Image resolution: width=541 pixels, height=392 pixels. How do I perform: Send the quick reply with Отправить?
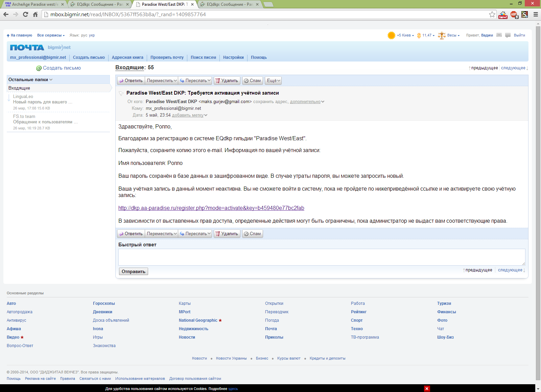pyautogui.click(x=134, y=271)
